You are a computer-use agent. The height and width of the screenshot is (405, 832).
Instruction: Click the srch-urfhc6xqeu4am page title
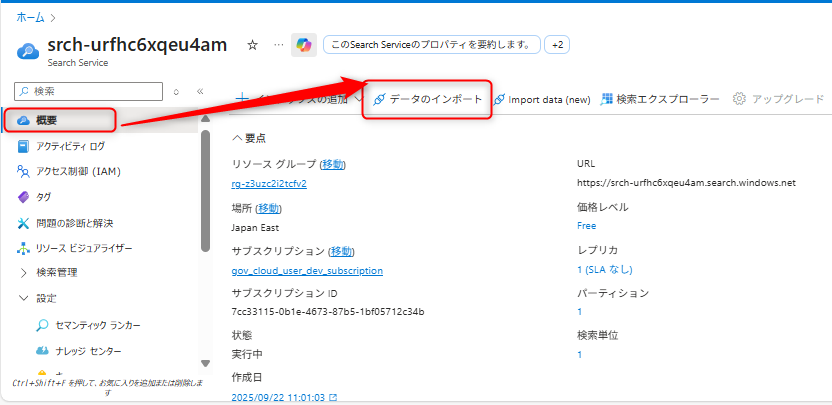[x=137, y=45]
